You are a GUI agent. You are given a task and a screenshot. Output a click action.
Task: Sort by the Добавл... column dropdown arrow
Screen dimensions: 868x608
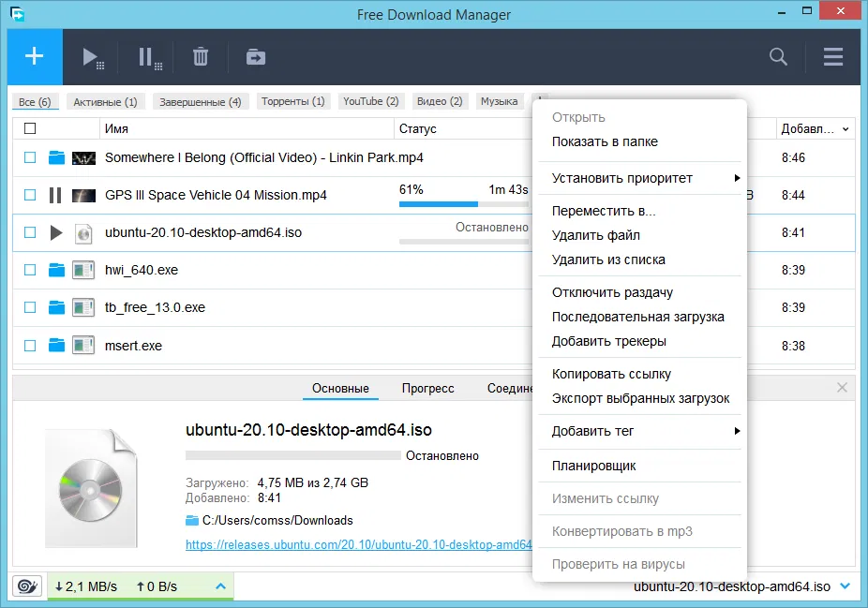(846, 129)
